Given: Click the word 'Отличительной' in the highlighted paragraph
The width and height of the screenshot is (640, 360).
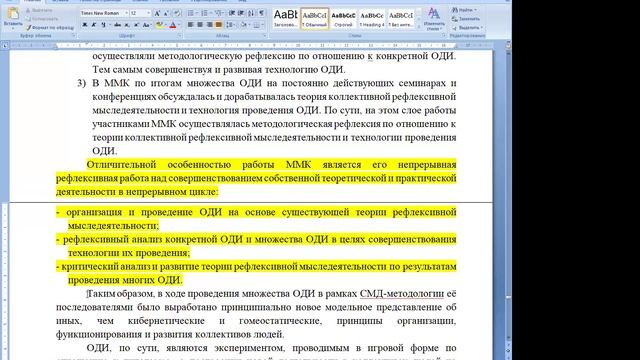Looking at the screenshot, I should [x=121, y=164].
